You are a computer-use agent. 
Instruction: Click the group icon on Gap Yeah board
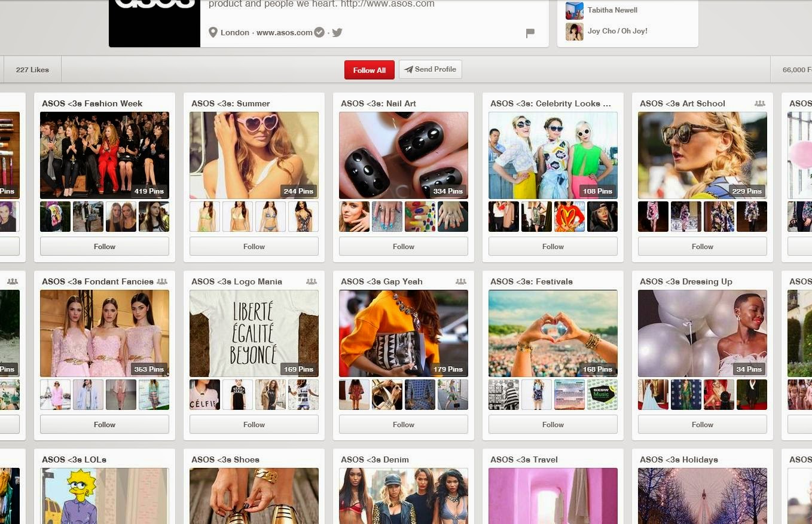(460, 281)
